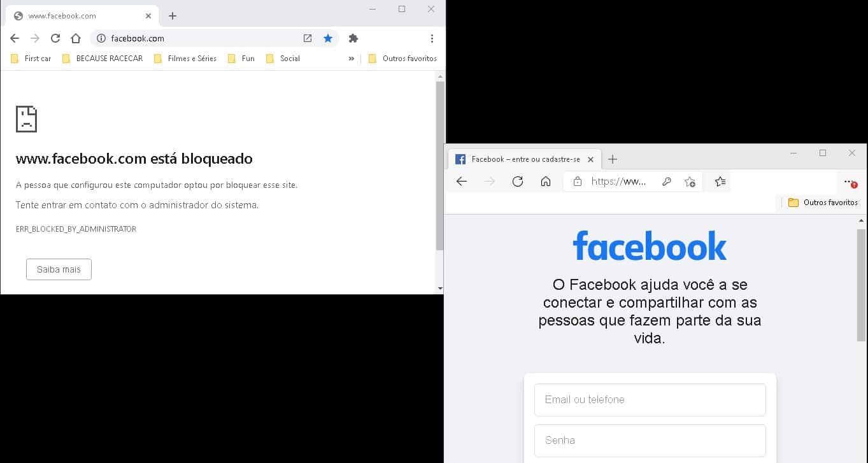Open the Filmes e Séries bookmark folder
This screenshot has width=868, height=463.
point(185,59)
